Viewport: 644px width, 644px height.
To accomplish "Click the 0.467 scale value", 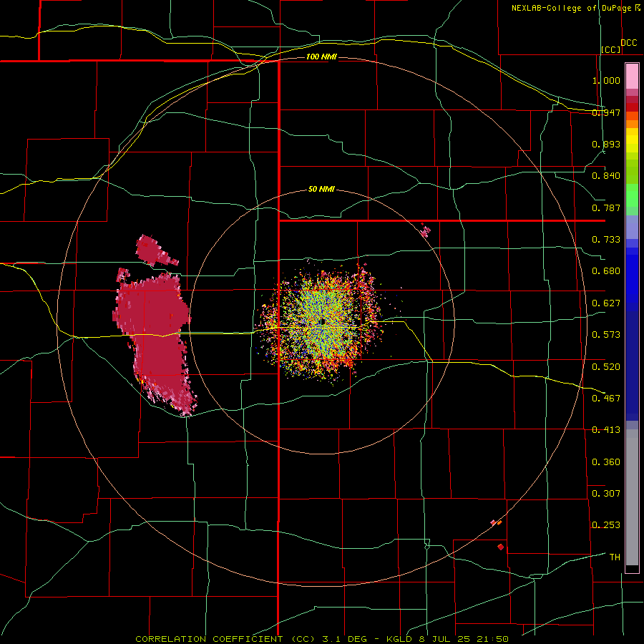I will (606, 399).
